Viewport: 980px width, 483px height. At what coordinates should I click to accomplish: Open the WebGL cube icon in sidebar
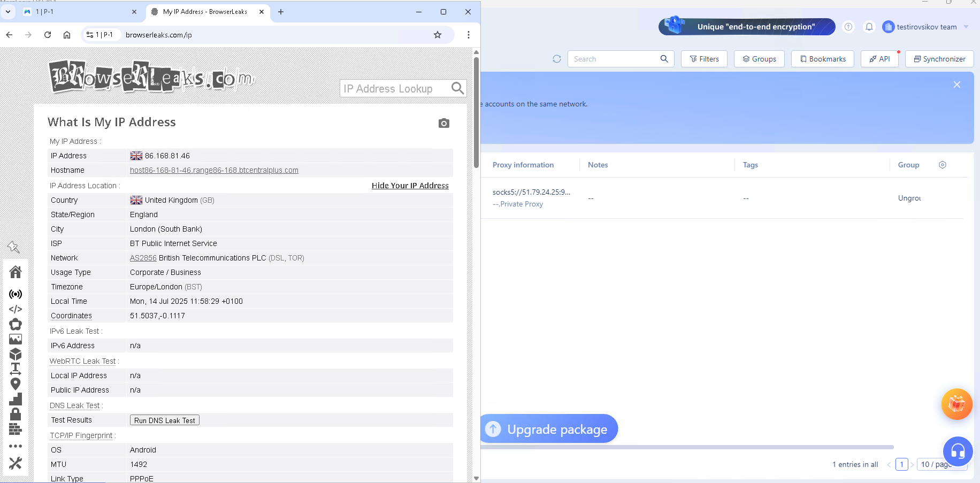coord(16,354)
